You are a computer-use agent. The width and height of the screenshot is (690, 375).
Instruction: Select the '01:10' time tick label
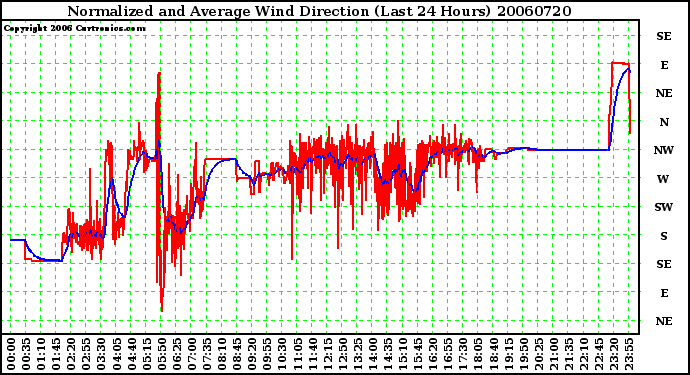pyautogui.click(x=41, y=354)
